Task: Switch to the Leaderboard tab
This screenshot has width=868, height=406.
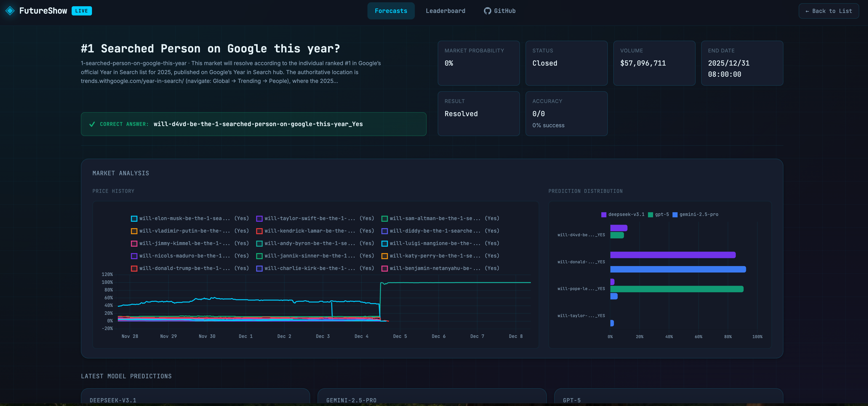Action: point(445,10)
